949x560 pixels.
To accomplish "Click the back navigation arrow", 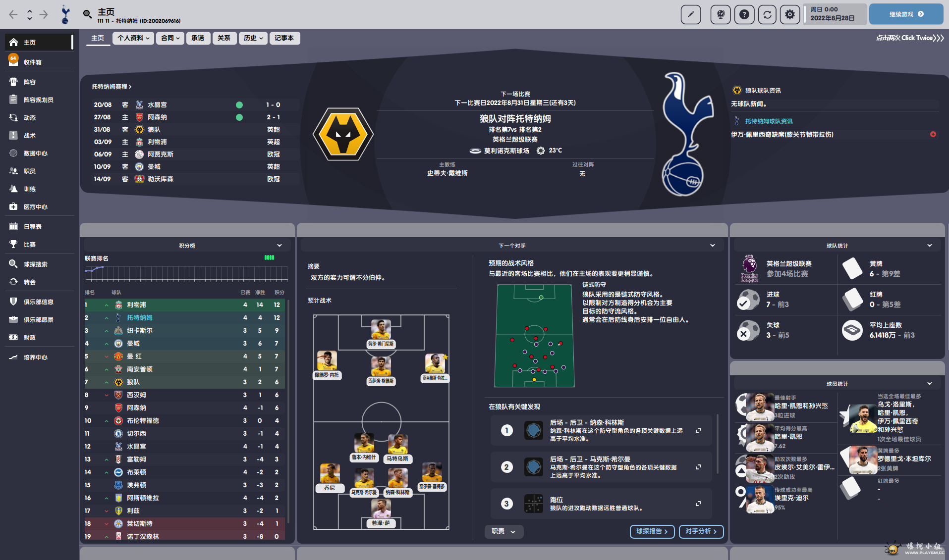I will click(x=13, y=14).
